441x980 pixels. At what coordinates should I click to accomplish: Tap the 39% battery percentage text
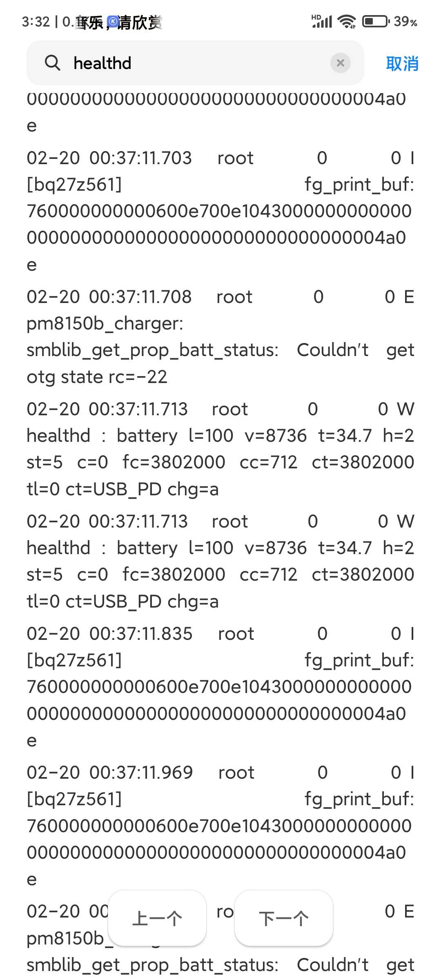405,21
